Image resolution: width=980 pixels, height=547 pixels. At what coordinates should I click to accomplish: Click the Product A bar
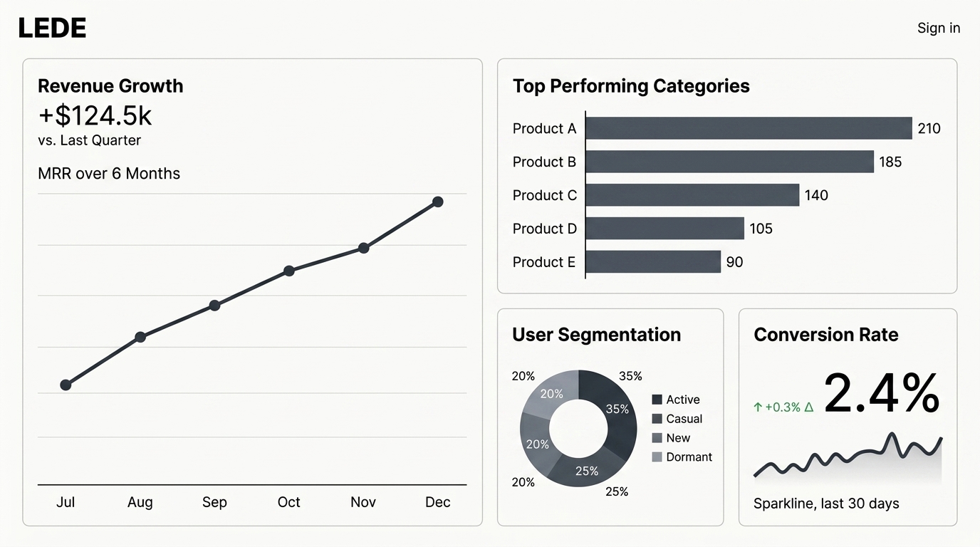click(749, 128)
